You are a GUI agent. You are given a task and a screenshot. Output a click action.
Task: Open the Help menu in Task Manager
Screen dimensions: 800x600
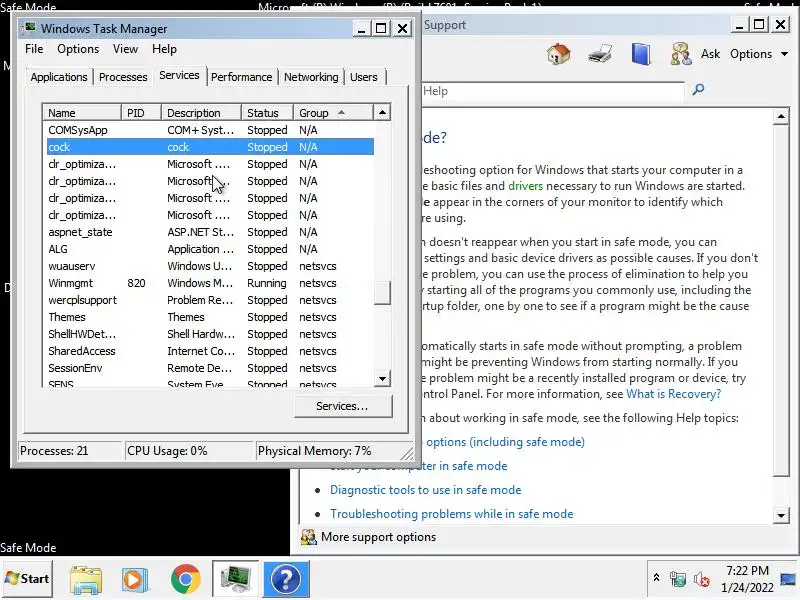[x=164, y=49]
